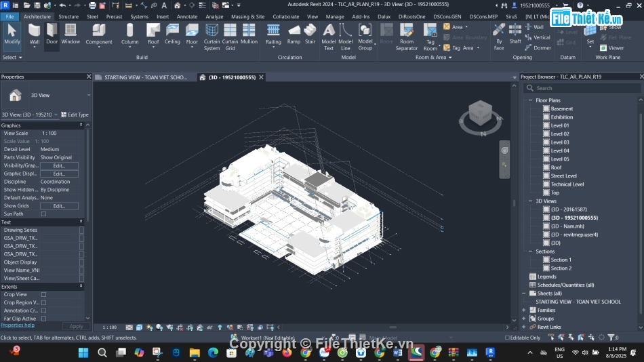Image resolution: width=644 pixels, height=362 pixels.
Task: Toggle Crop Region Visible checkbox
Action: point(43,302)
